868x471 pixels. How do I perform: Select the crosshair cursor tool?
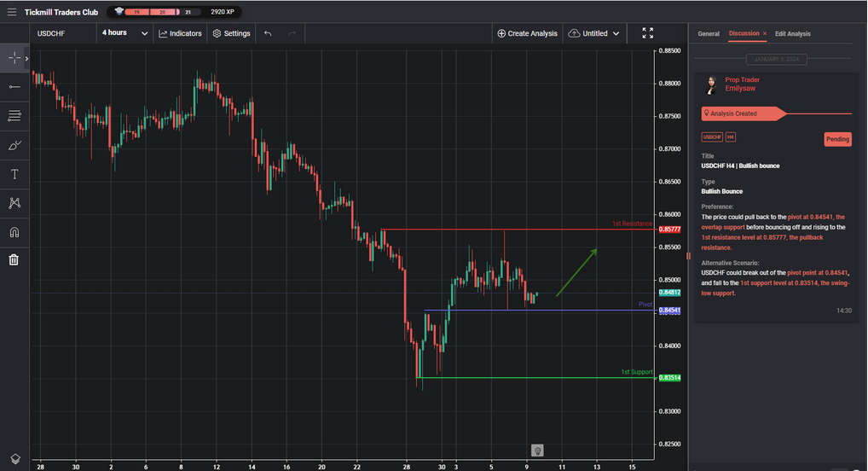(x=14, y=58)
